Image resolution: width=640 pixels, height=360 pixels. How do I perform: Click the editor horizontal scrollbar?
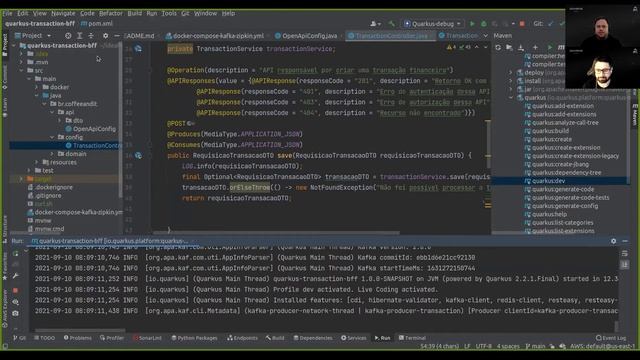[x=276, y=233]
